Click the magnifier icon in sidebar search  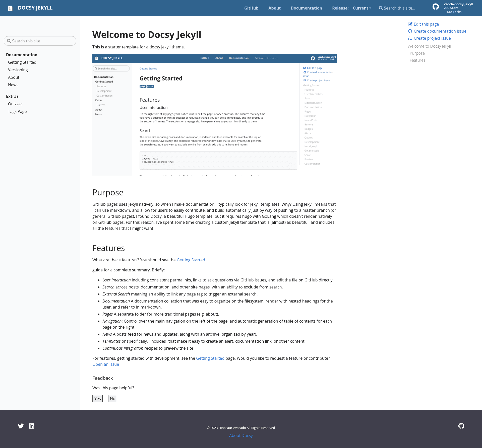click(x=9, y=41)
